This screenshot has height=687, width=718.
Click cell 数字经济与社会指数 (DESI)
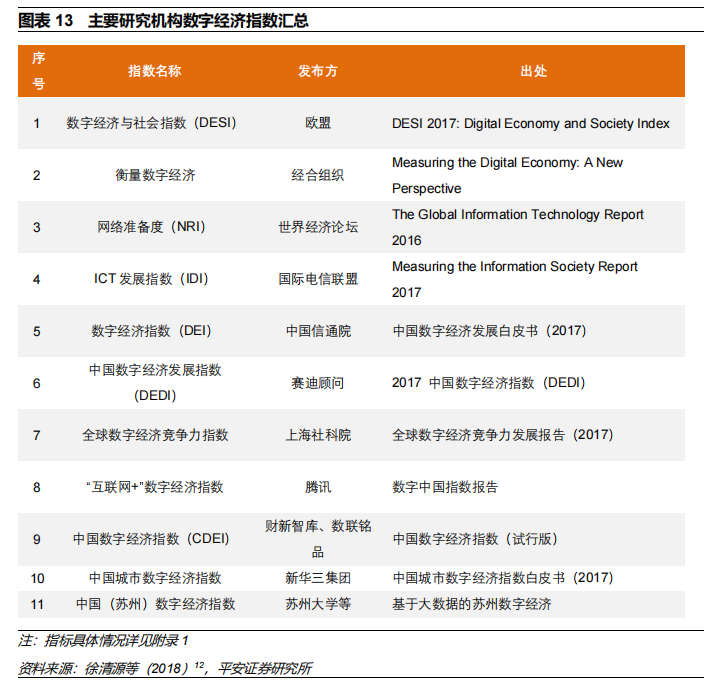(x=151, y=123)
